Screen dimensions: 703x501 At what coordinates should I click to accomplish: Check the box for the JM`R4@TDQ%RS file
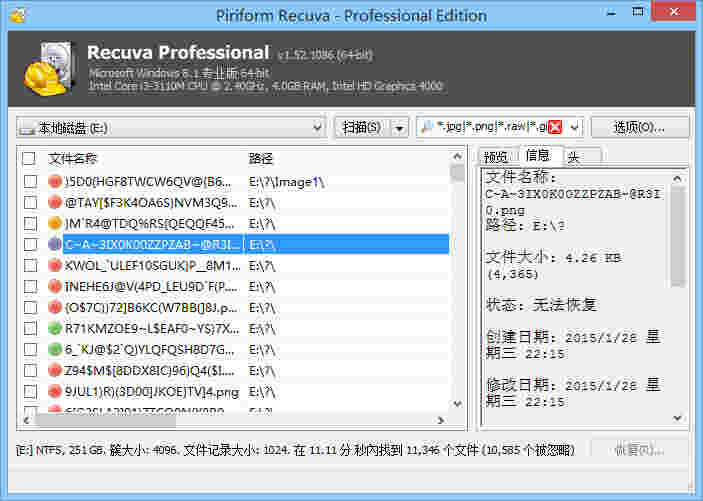[30, 223]
